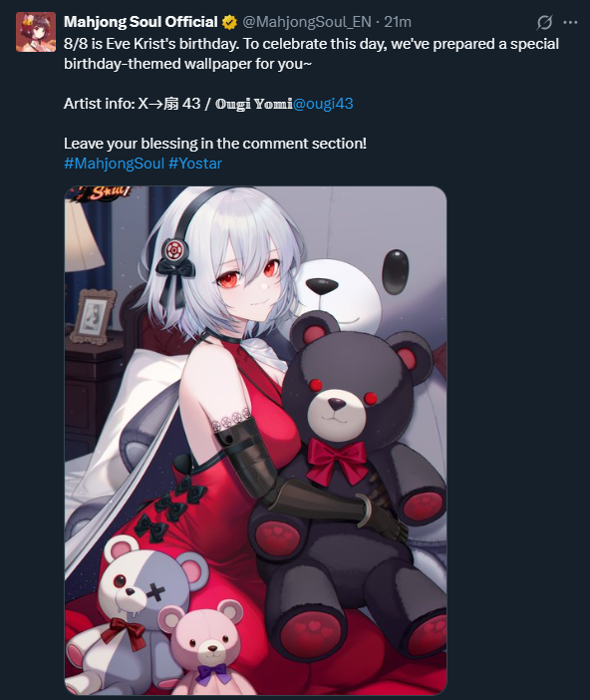Open the #MahjongSoul hashtag
Image resolution: width=590 pixels, height=700 pixels.
point(115,164)
